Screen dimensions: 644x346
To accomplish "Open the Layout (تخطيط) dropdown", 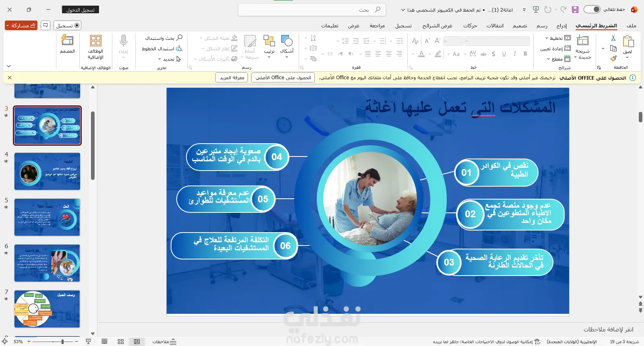I will [558, 38].
